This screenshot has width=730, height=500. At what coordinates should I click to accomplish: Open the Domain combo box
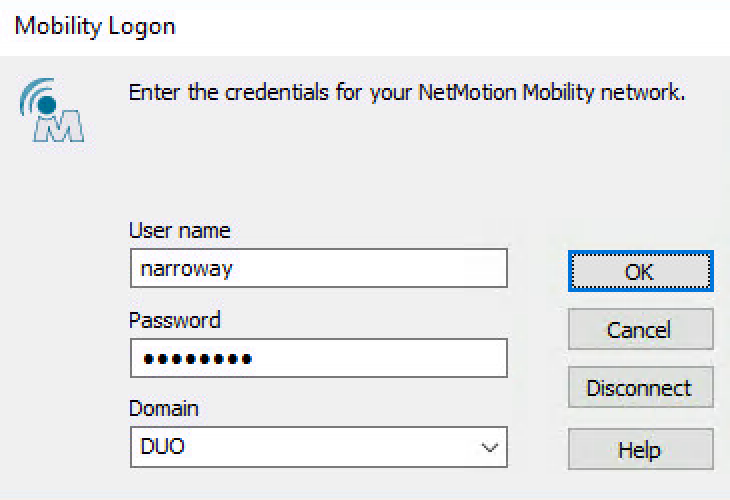pos(318,447)
